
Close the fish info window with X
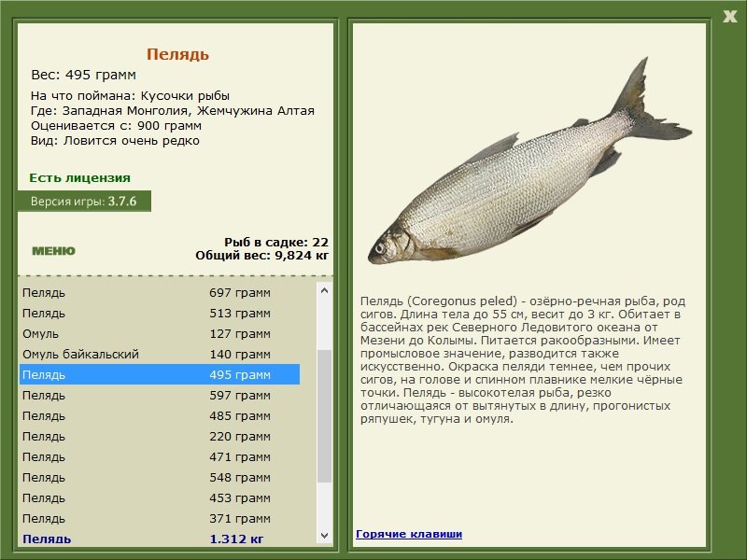[x=729, y=17]
